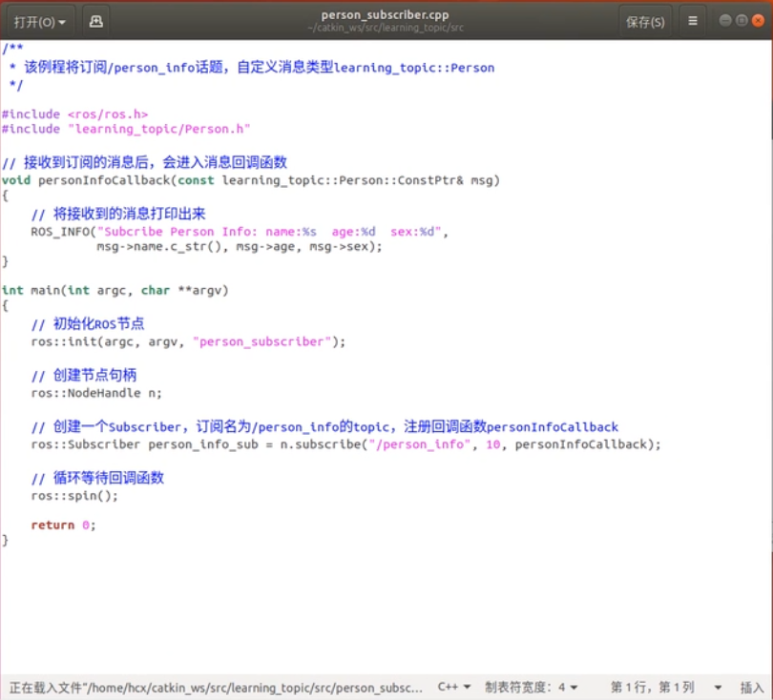This screenshot has height=700, width=773.
Task: Click the comment 创建节点句柄
Action: tap(84, 376)
